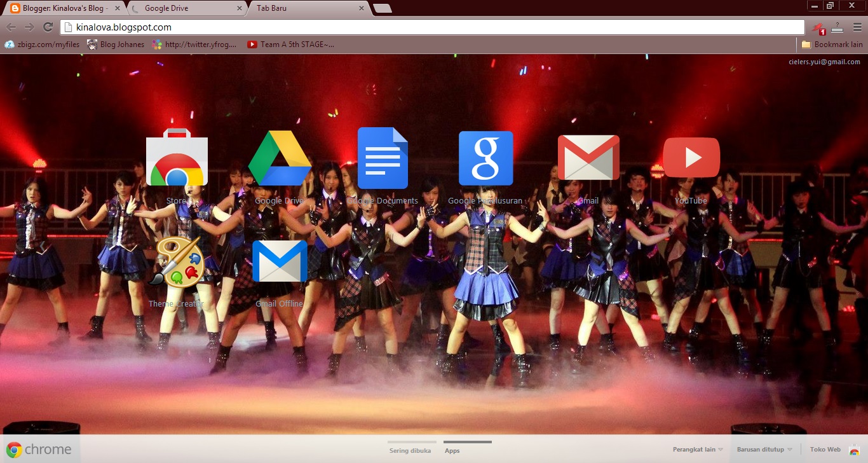Open the Chrome hamburger menu
The width and height of the screenshot is (868, 463).
pyautogui.click(x=857, y=27)
